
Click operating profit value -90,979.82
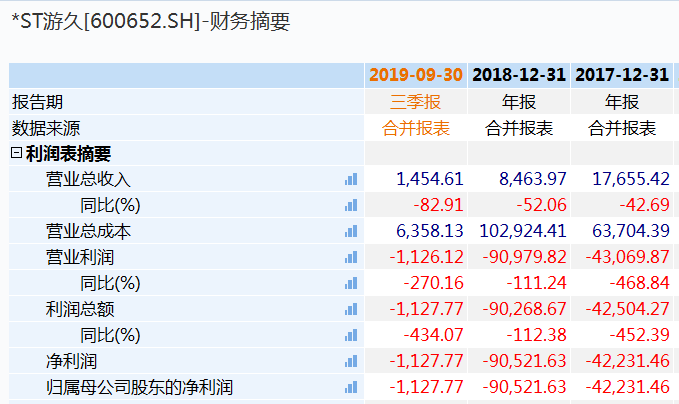point(524,257)
